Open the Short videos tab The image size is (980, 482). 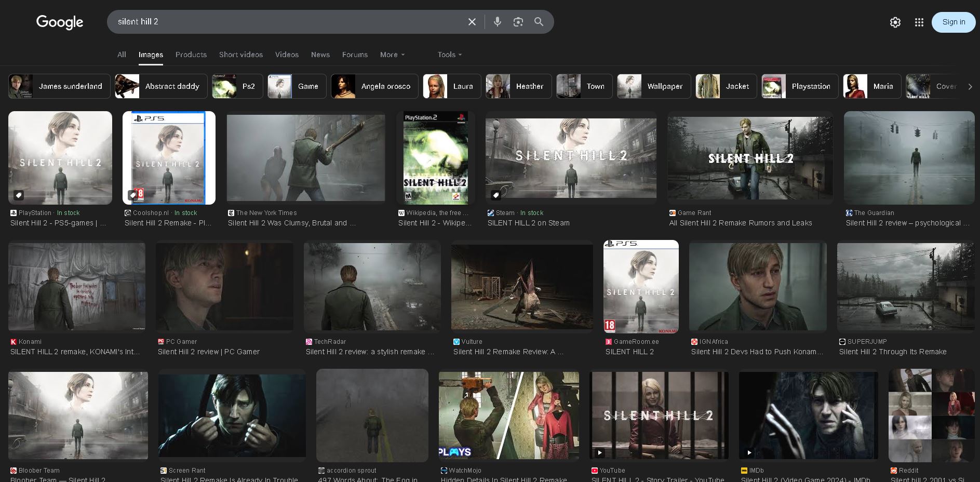241,55
